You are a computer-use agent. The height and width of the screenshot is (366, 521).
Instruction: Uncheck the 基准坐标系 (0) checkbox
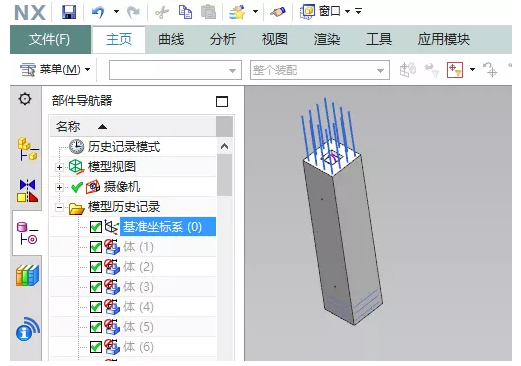click(96, 227)
